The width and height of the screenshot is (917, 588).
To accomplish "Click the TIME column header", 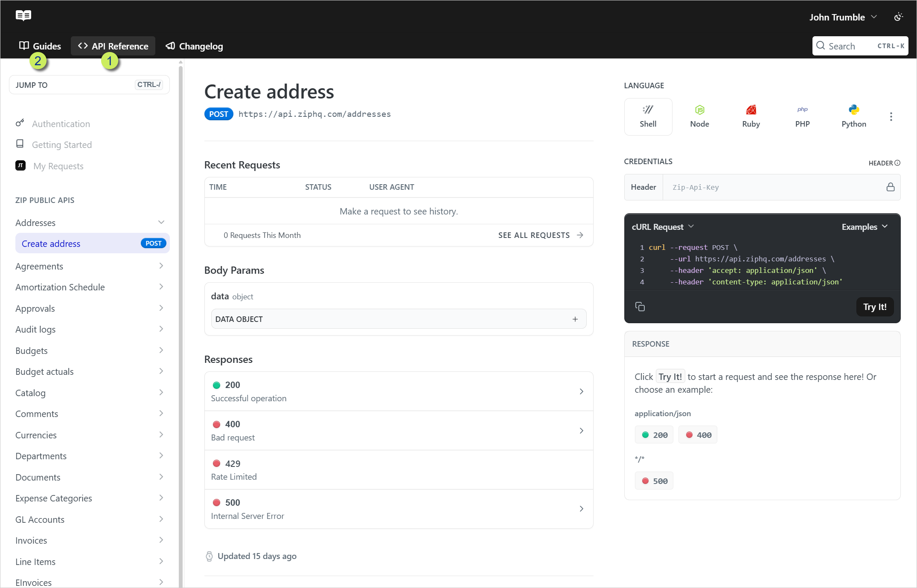I will coord(218,187).
